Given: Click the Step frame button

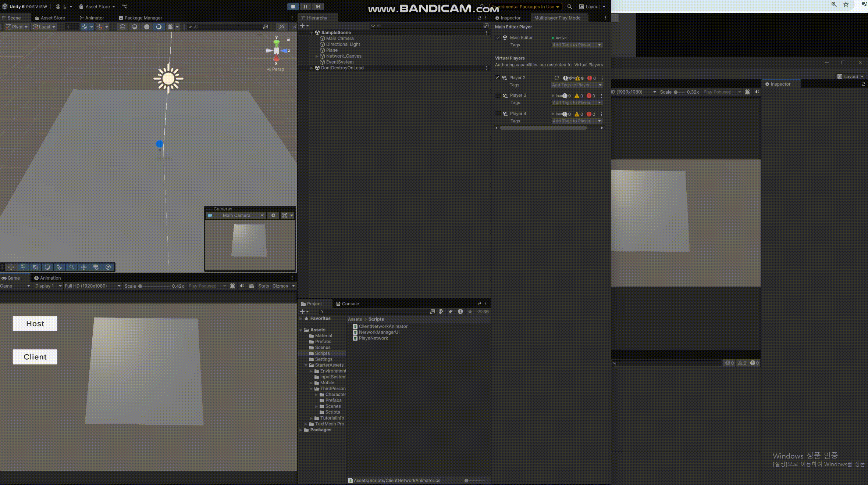Looking at the screenshot, I should [318, 7].
